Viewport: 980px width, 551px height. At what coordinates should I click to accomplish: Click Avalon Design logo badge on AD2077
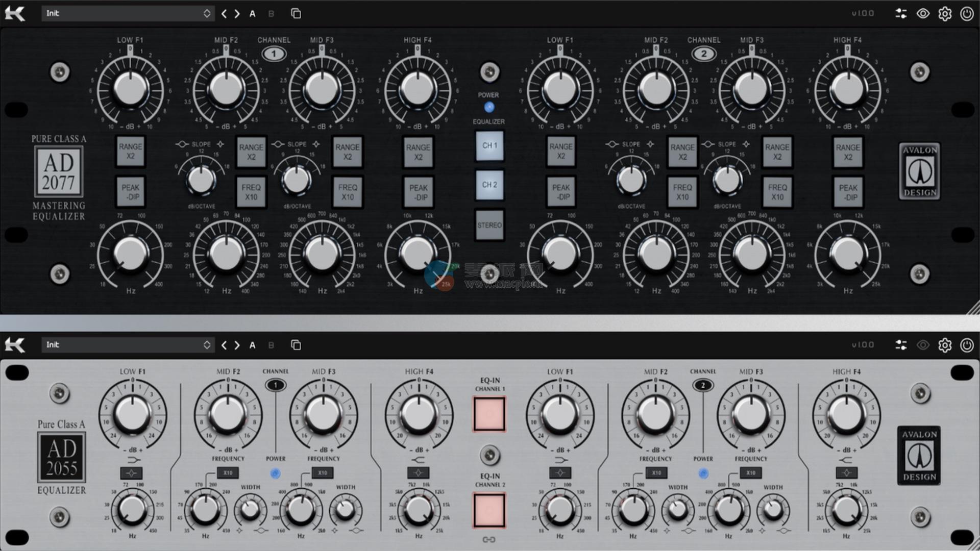coord(920,171)
